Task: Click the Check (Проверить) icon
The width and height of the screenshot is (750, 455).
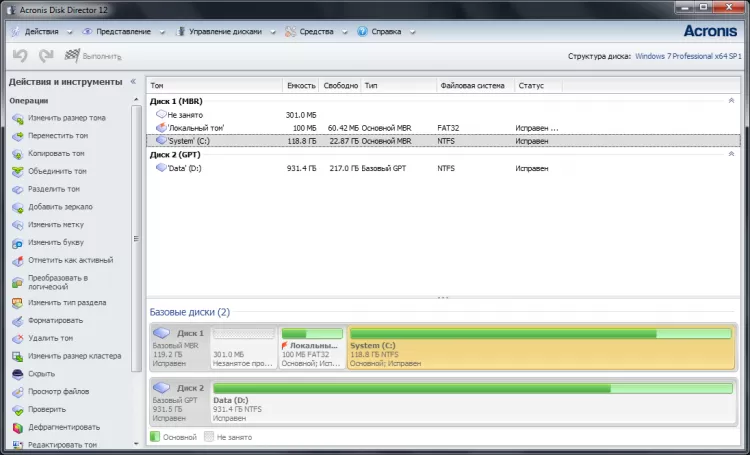Action: coord(18,410)
